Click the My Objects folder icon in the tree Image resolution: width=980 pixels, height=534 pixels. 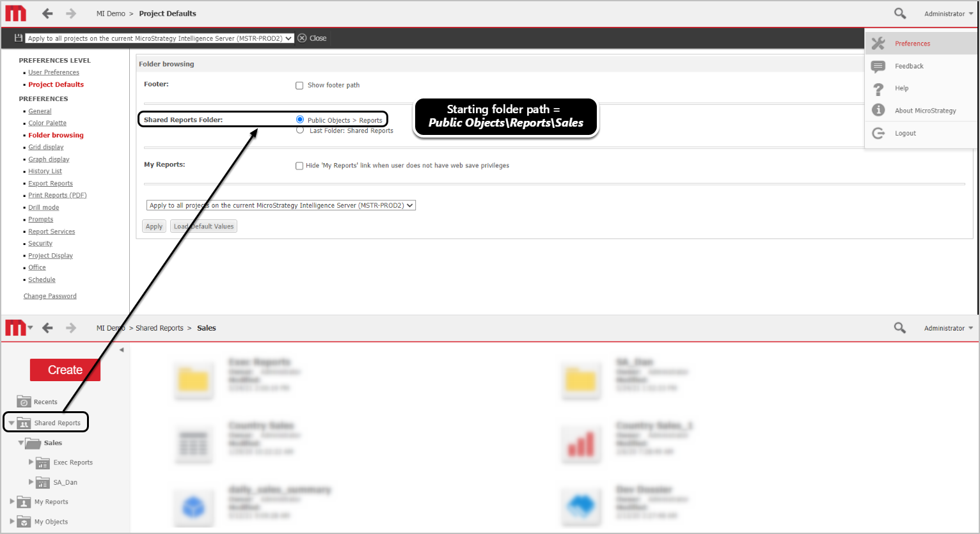[x=24, y=522]
